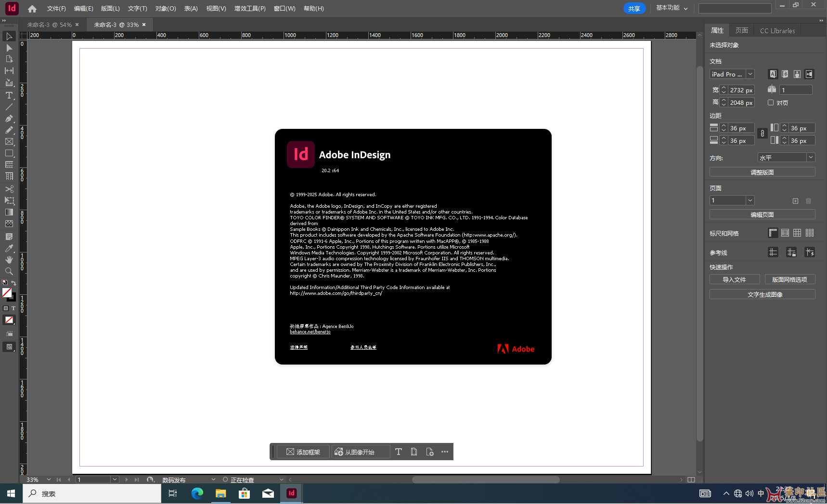Choose the Rectangle shape tool
The image size is (827, 504).
pyautogui.click(x=9, y=153)
